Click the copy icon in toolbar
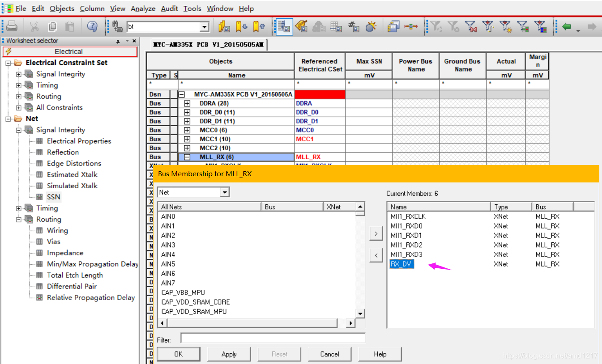Viewport: 602px width, 364px height. 52,27
